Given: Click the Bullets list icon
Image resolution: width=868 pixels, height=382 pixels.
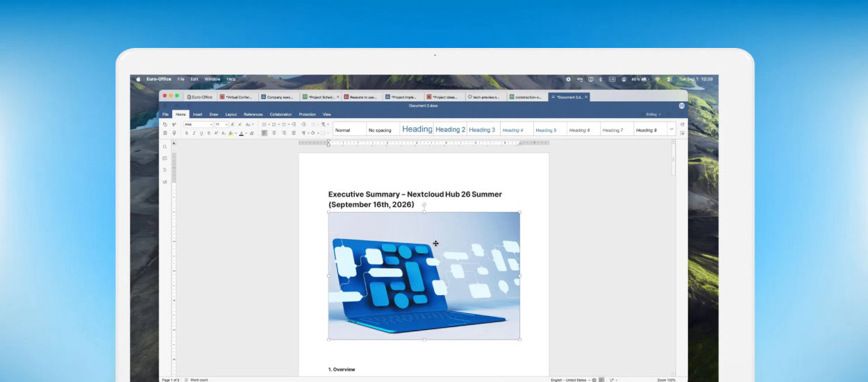Looking at the screenshot, I should pyautogui.click(x=265, y=124).
